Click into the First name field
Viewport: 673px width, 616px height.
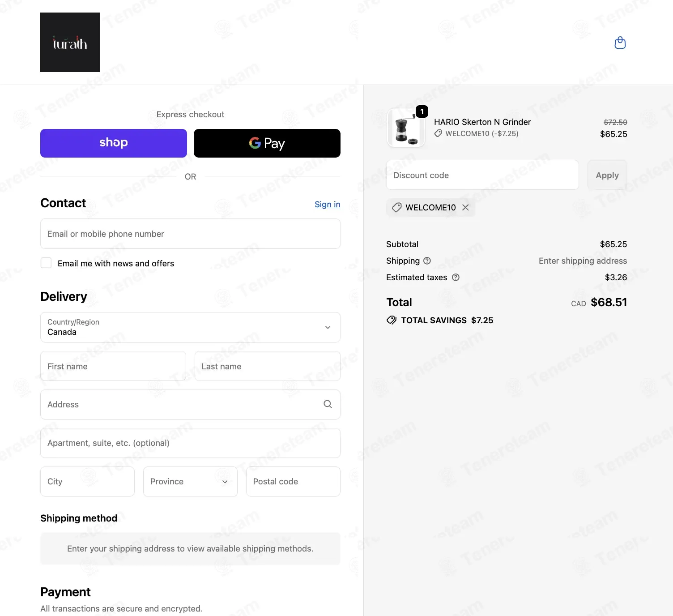coord(113,366)
